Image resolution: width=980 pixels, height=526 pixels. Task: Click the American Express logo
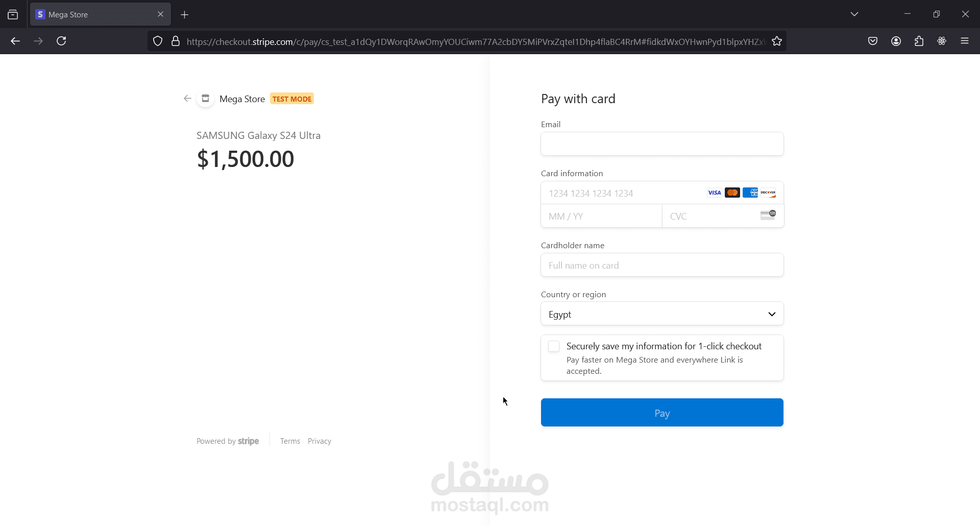tap(750, 193)
